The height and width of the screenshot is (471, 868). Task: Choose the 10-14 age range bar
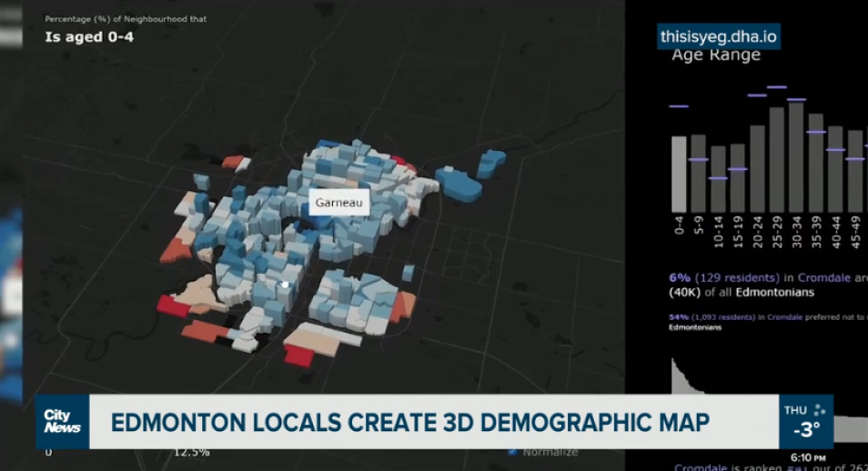pyautogui.click(x=718, y=179)
